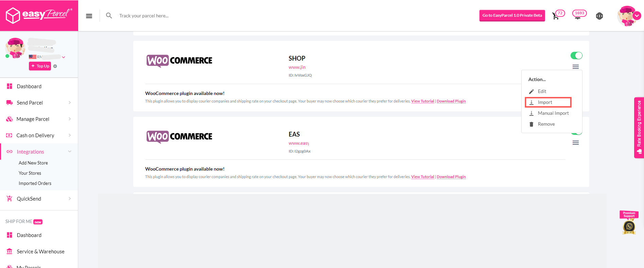This screenshot has height=268, width=644.
Task: Expand the QuickSend submenu chevron
Action: [70, 199]
